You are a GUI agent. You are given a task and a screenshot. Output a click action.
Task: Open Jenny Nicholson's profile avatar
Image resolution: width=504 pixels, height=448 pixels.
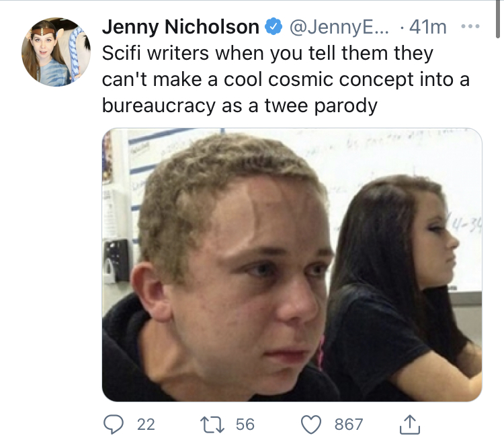click(54, 53)
